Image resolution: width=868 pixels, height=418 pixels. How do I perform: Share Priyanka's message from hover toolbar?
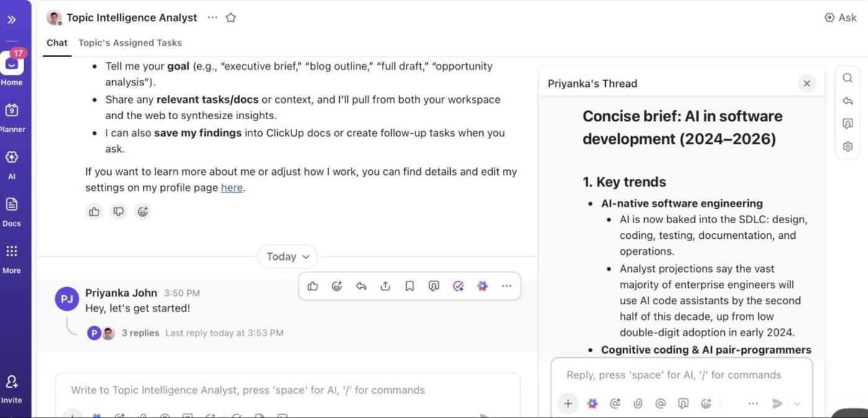pos(385,286)
